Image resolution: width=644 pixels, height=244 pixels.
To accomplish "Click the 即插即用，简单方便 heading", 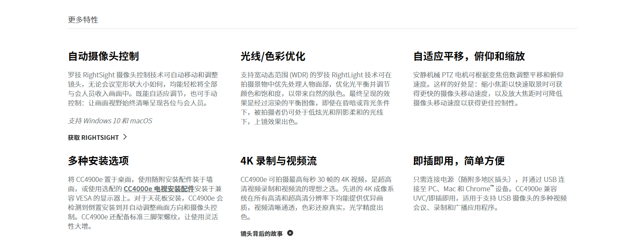I will click(459, 161).
